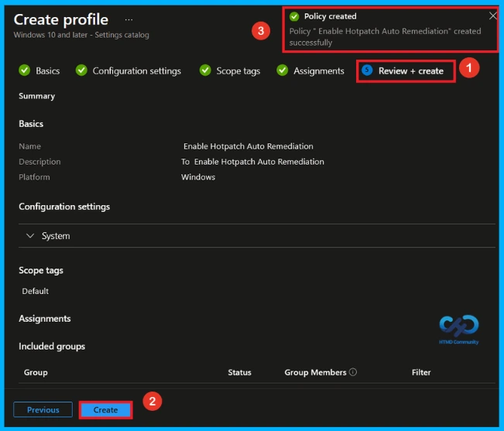Open the ellipsis menu beside Create profile

pyautogui.click(x=129, y=20)
